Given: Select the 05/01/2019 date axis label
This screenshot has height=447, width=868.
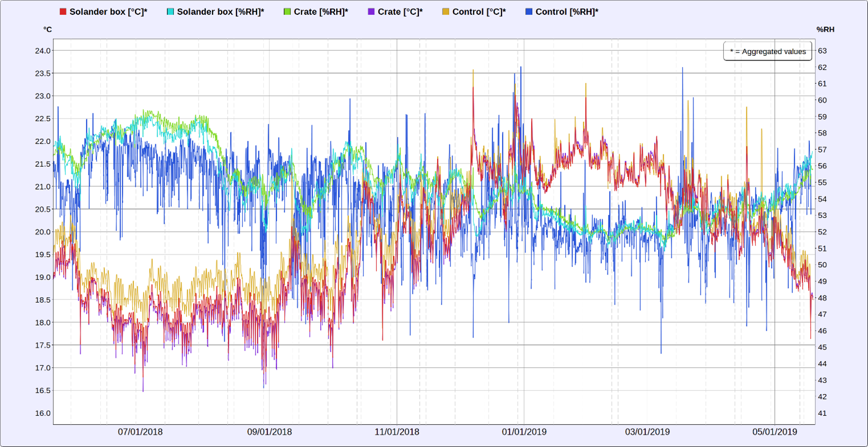Looking at the screenshot, I should tap(775, 432).
